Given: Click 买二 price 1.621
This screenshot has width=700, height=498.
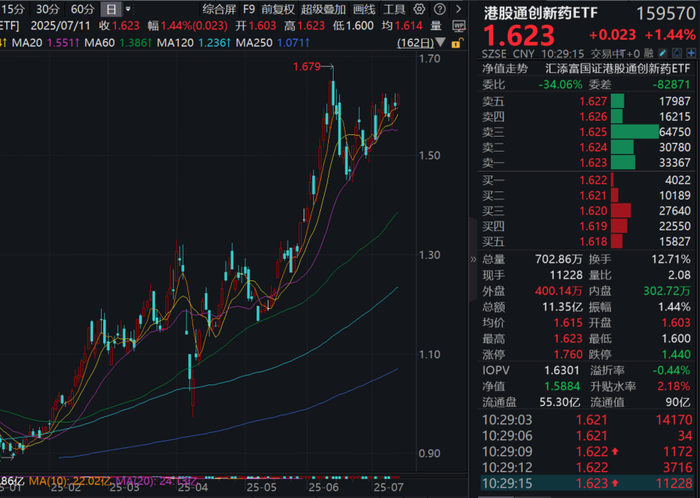Looking at the screenshot, I should click(x=593, y=195).
